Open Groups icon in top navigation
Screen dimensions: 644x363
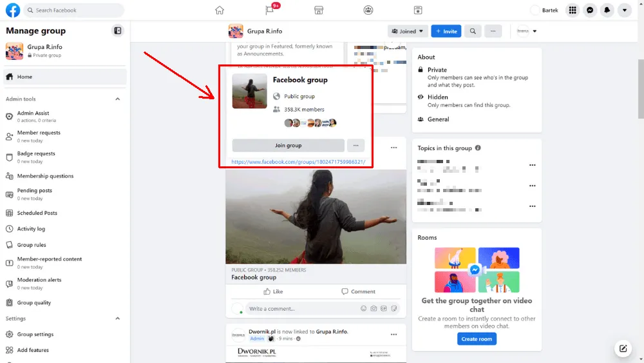(x=368, y=10)
